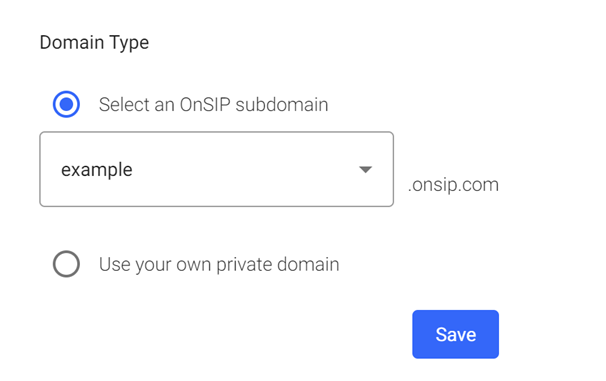Click the word 'private' in second option
This screenshot has width=606, height=381.
coord(244,265)
